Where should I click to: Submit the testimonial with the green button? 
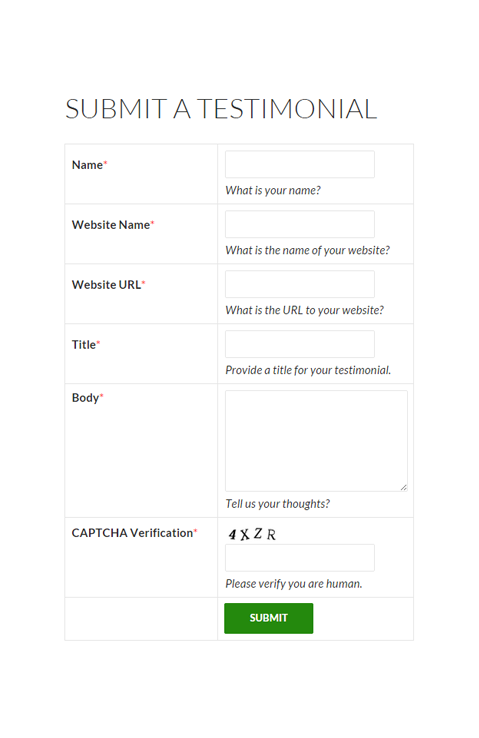[x=269, y=618]
